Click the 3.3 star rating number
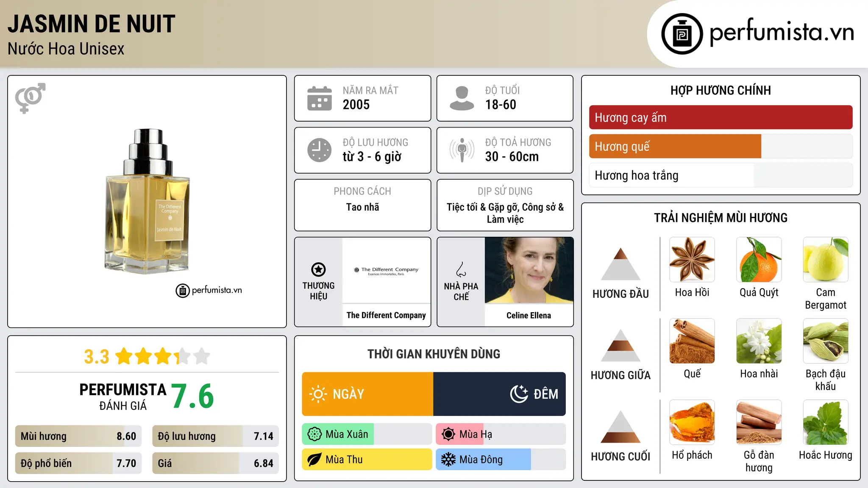 tap(97, 357)
